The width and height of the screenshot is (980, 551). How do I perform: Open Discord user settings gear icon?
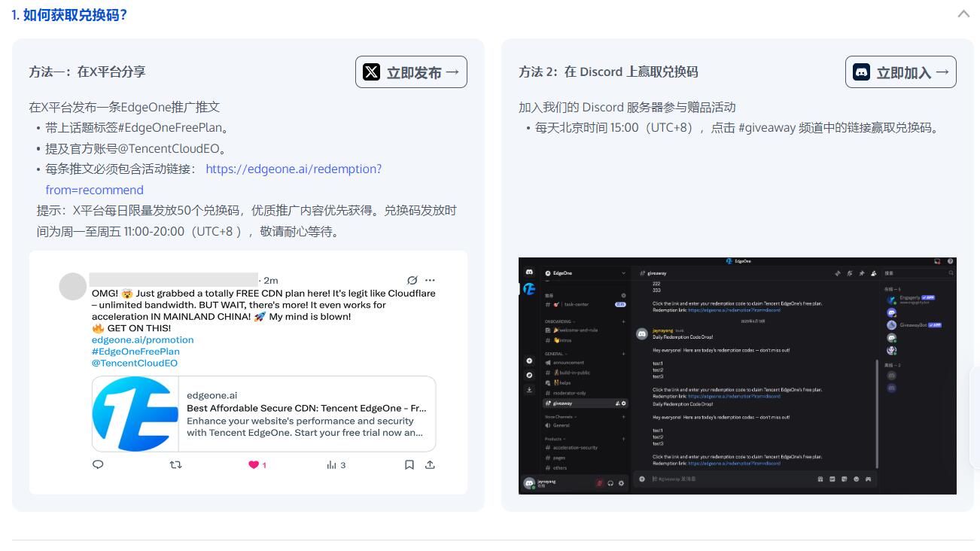[x=621, y=483]
